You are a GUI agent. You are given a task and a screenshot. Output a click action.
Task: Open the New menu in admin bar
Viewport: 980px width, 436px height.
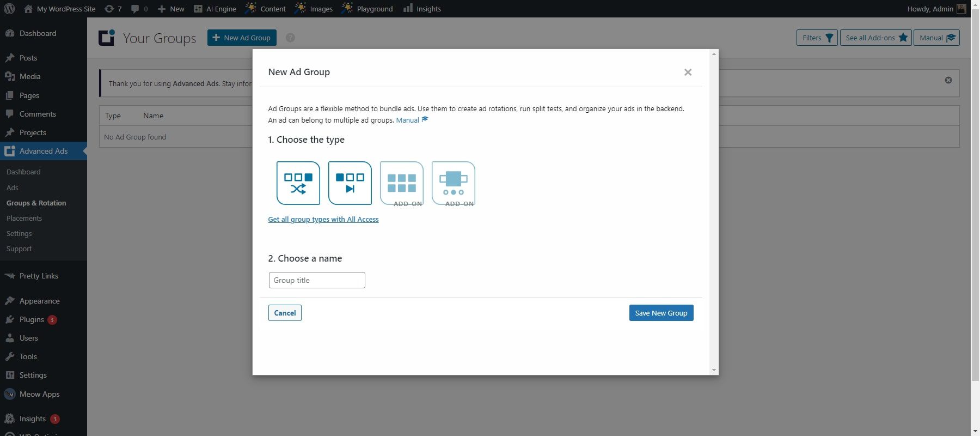tap(171, 9)
